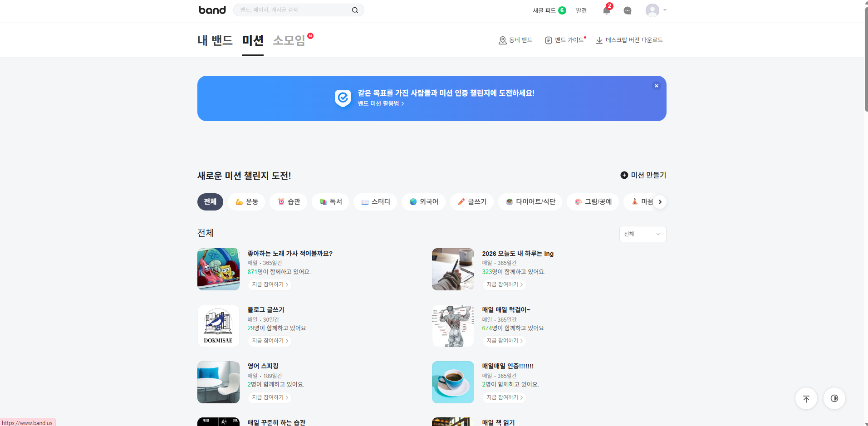Open the 전체 sort dropdown

click(642, 234)
